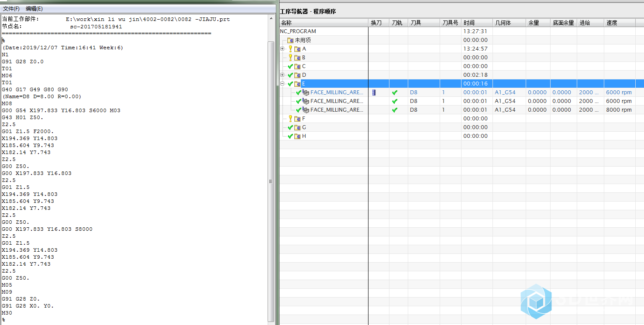Click the 刀具 column header

(x=424, y=23)
